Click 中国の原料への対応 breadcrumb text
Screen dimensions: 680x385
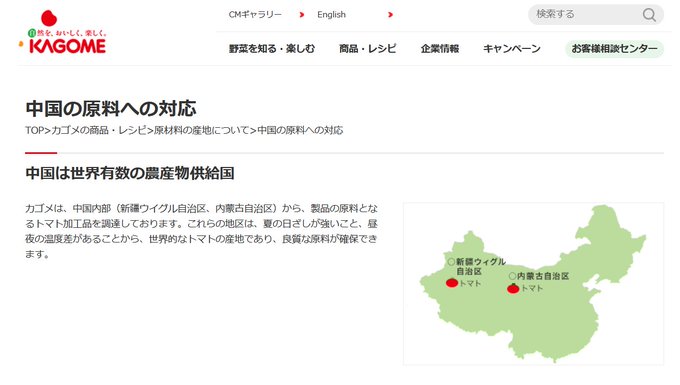click(x=300, y=130)
